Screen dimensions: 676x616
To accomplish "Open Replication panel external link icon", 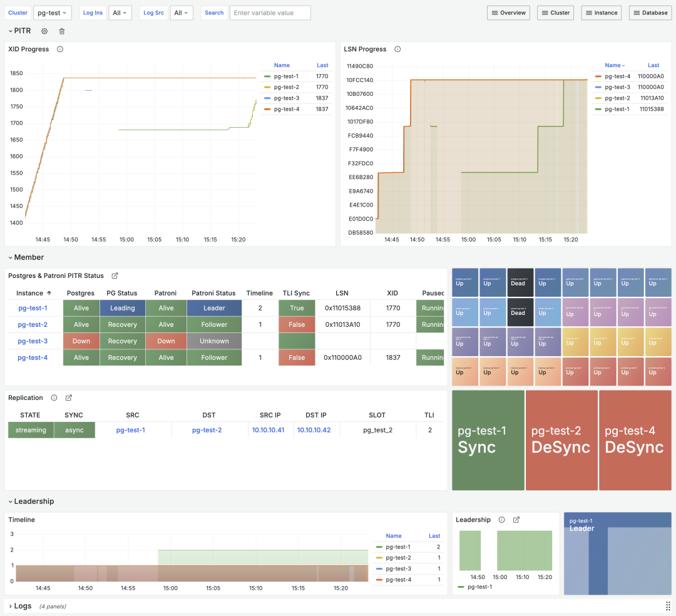I will [x=69, y=398].
